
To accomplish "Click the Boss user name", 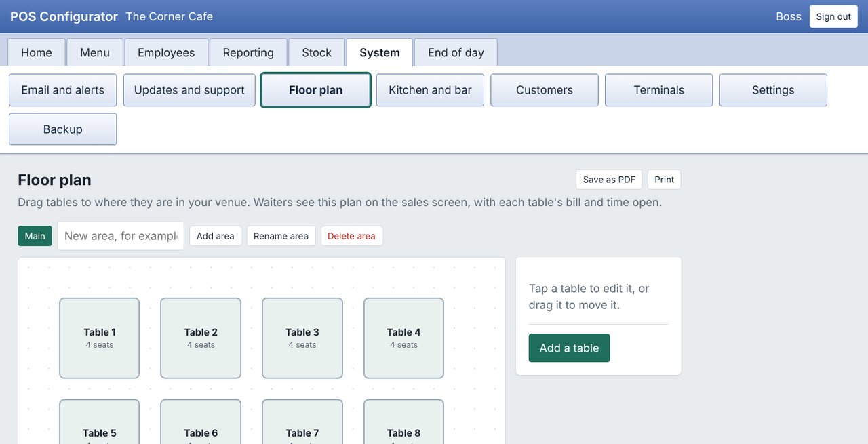I will click(789, 16).
